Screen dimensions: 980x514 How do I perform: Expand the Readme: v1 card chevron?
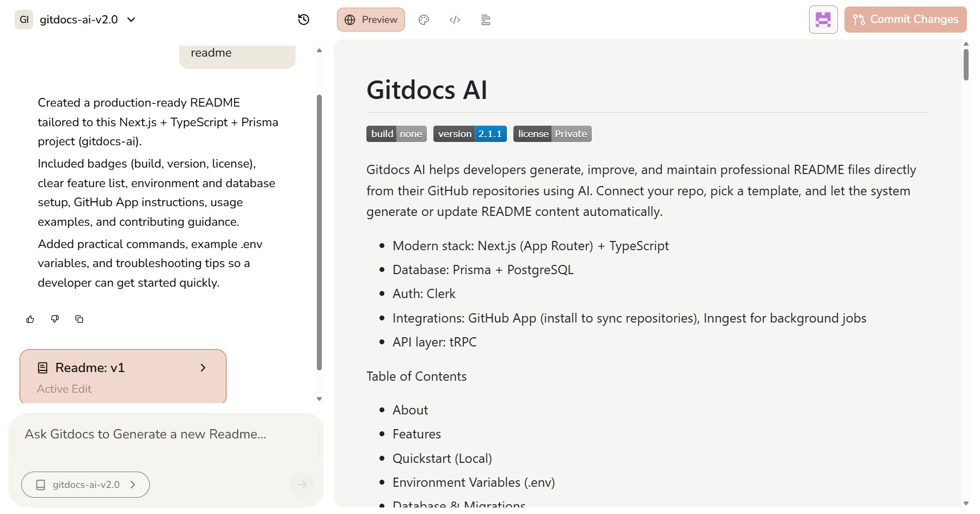(x=203, y=368)
